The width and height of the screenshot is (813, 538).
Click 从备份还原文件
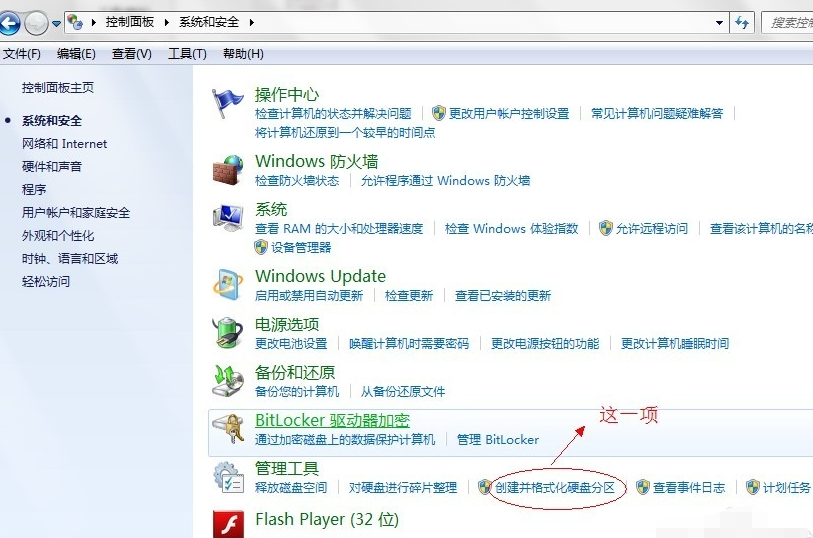(x=403, y=392)
